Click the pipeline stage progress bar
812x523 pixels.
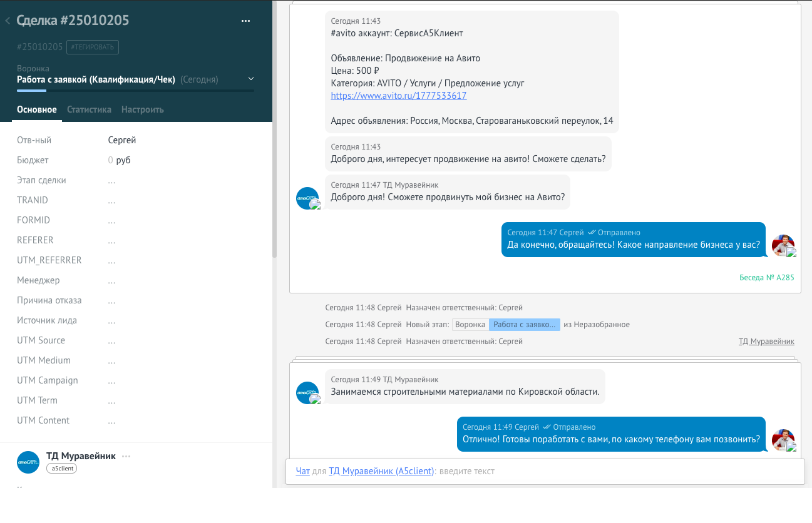click(135, 91)
